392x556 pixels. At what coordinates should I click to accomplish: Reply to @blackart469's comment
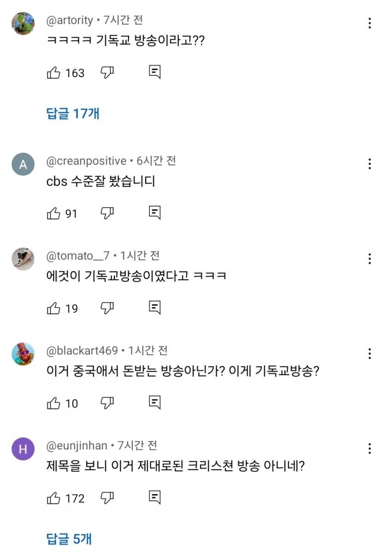tap(155, 403)
